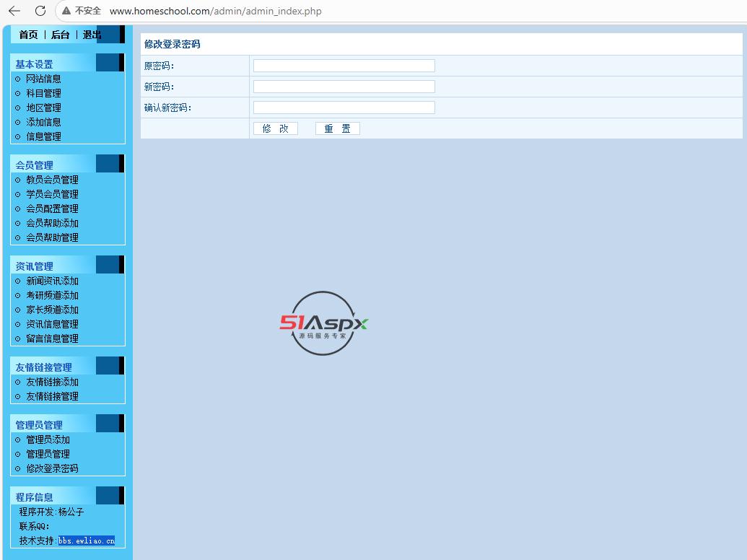Go to 家长频道添加

pos(53,310)
